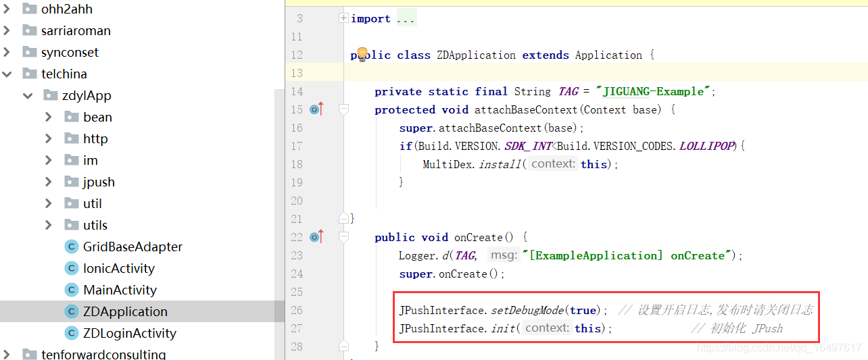The height and width of the screenshot is (360, 868).
Task: Open ZDLoginActivity class file
Action: (x=130, y=333)
